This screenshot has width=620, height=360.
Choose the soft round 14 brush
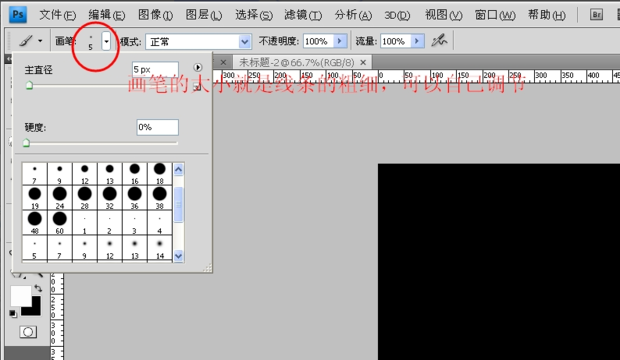160,249
